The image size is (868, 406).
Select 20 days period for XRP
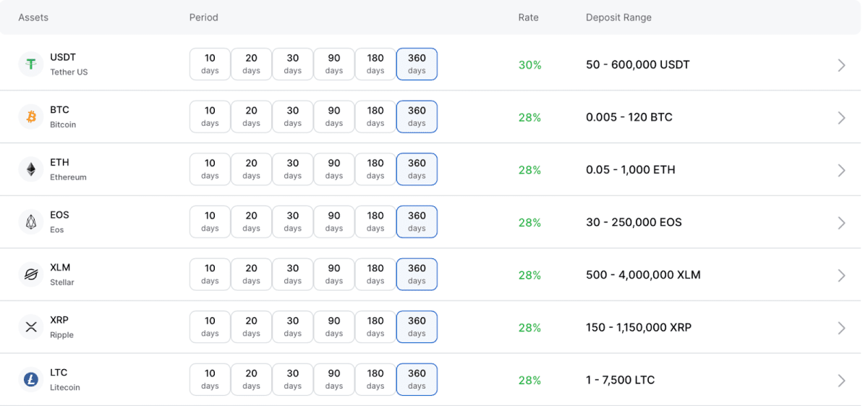251,327
